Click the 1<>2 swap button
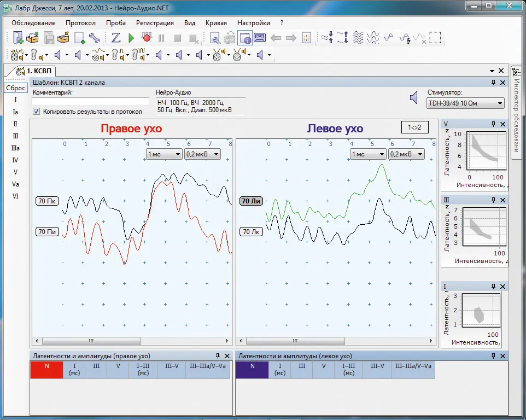This screenshot has height=420, width=526. coord(414,127)
